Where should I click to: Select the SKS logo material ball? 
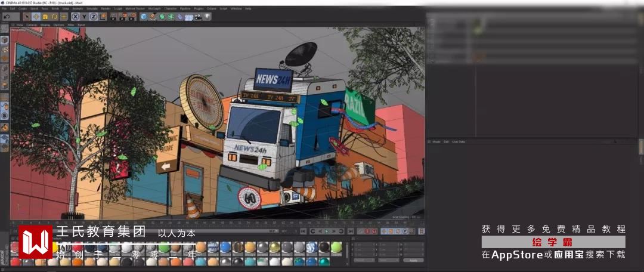tap(312, 248)
